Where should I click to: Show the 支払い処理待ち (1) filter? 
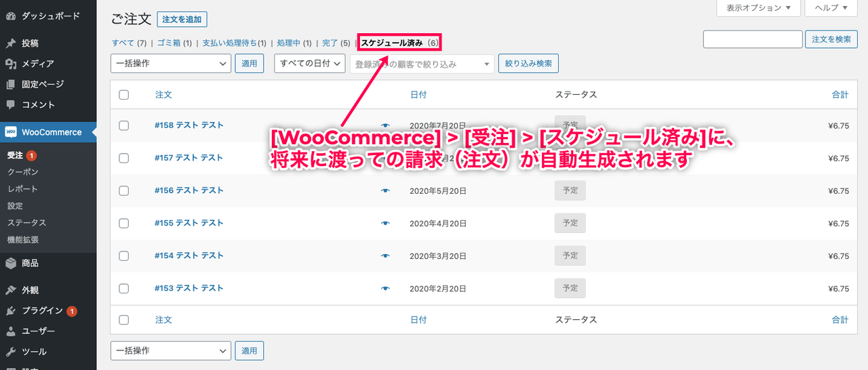[x=234, y=43]
